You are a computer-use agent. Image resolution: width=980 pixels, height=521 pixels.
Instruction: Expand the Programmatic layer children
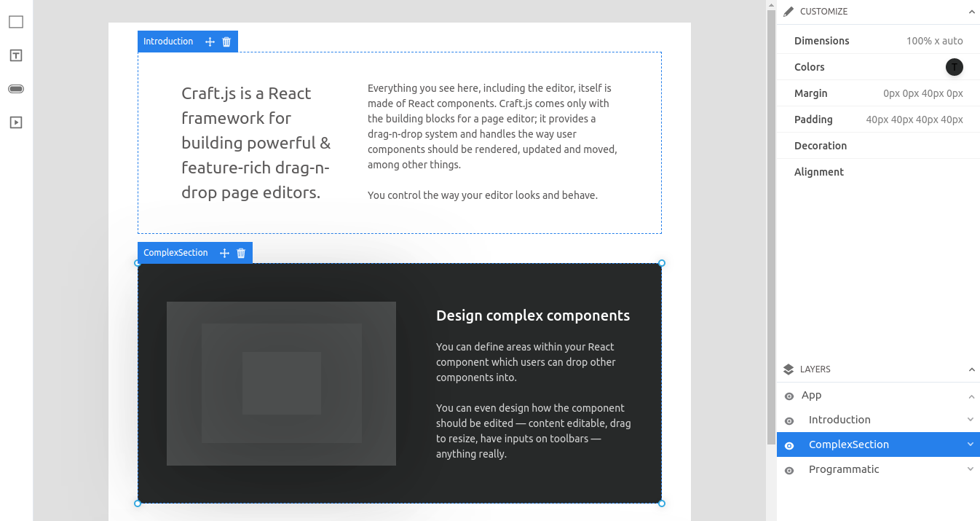tap(970, 469)
